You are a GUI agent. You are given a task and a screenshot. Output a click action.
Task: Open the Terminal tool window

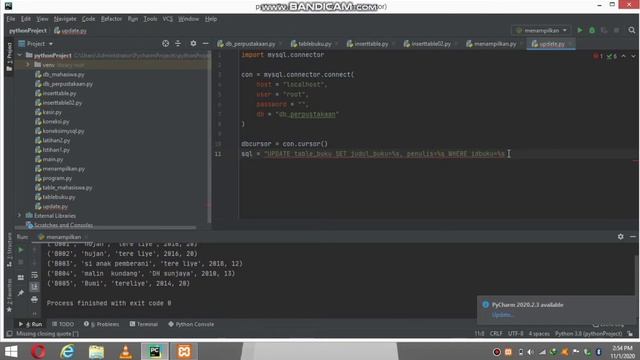tap(144, 324)
